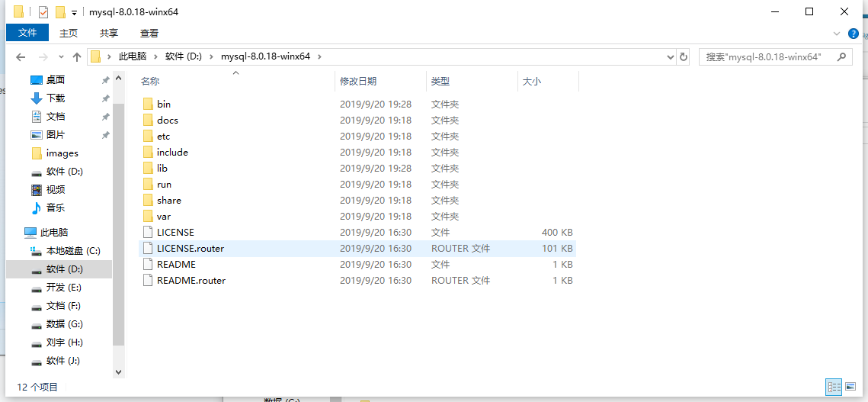The width and height of the screenshot is (868, 402).
Task: Open 视频 in the sidebar
Action: click(x=56, y=190)
